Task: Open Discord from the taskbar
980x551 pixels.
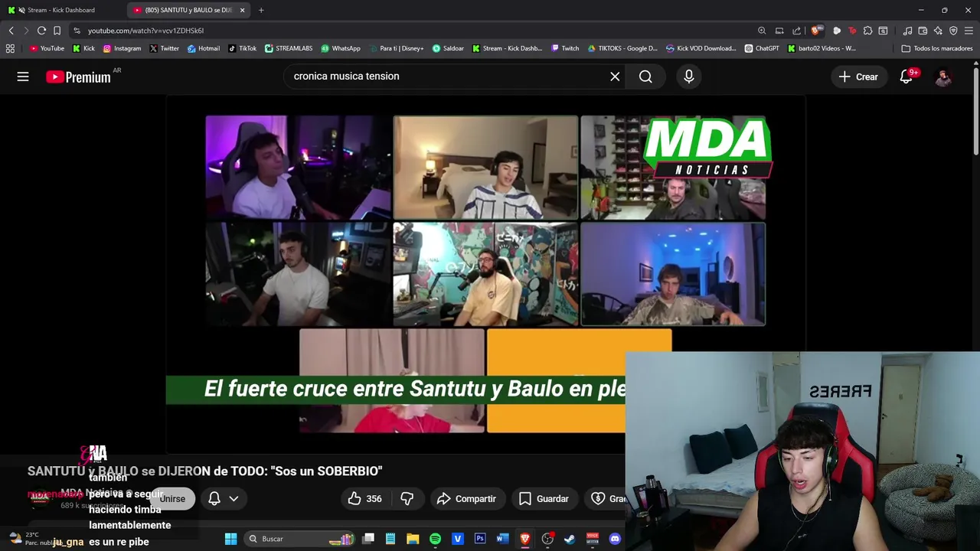Action: click(615, 539)
